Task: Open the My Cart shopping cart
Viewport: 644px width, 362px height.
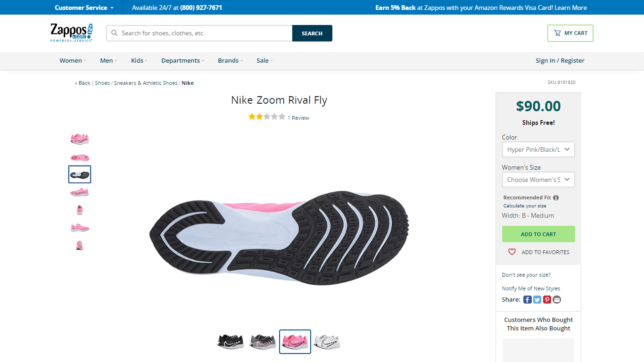Action: tap(570, 33)
